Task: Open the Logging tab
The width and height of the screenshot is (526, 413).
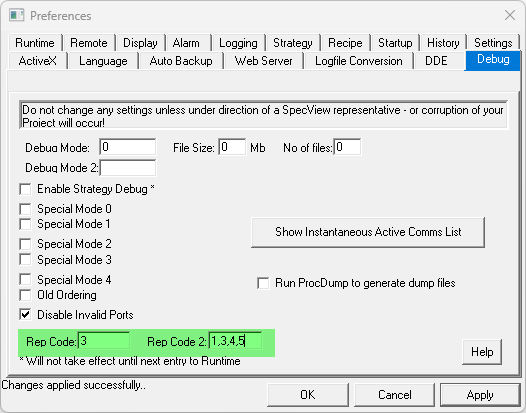Action: coord(238,43)
